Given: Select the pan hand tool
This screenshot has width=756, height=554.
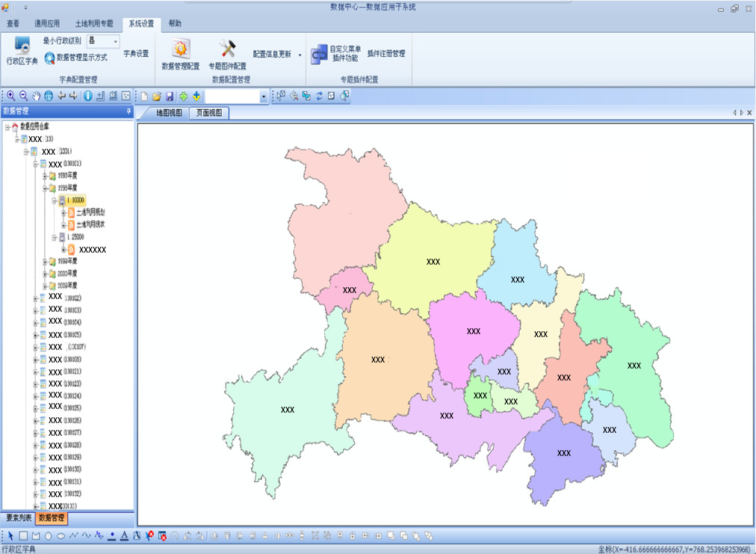Looking at the screenshot, I should (x=36, y=96).
